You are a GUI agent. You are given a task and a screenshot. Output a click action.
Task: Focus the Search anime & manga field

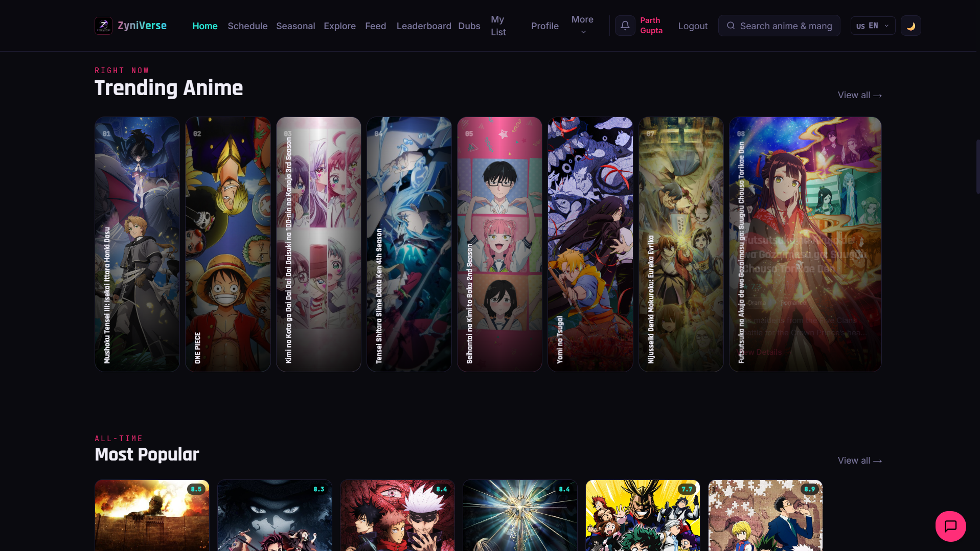coord(779,26)
